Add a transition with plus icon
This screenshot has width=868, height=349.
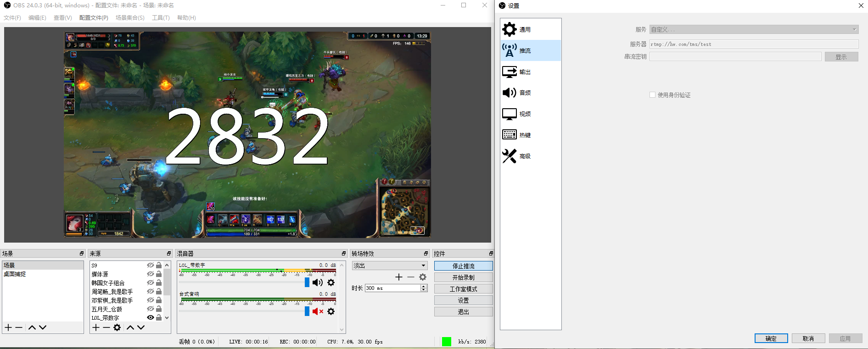tap(398, 277)
